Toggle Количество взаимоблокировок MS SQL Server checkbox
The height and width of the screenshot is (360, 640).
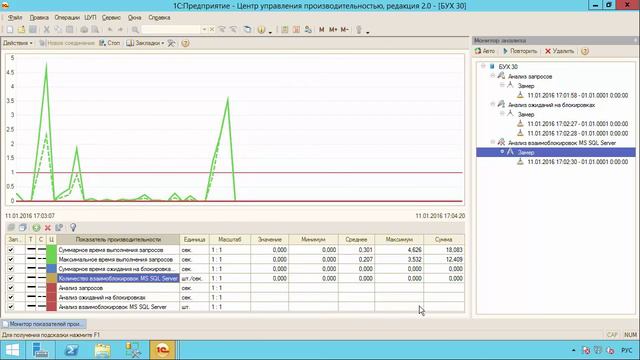11,278
